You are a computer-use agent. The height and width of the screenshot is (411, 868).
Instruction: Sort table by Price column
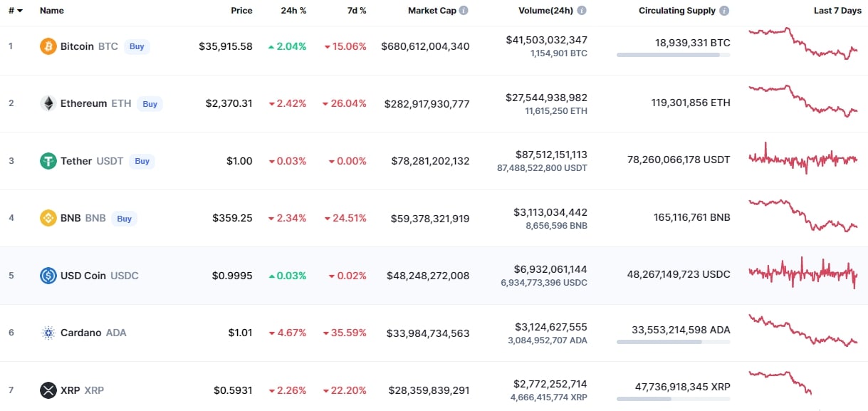tap(241, 11)
